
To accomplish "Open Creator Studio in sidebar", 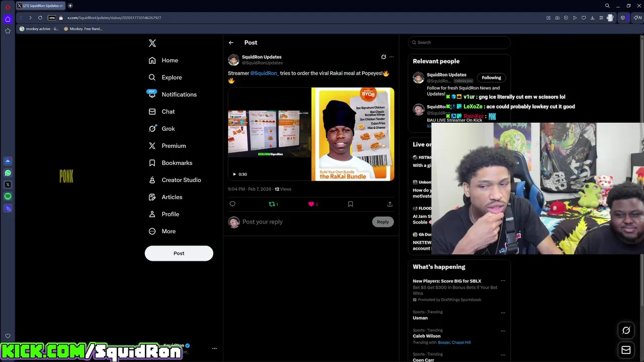I will click(x=175, y=180).
